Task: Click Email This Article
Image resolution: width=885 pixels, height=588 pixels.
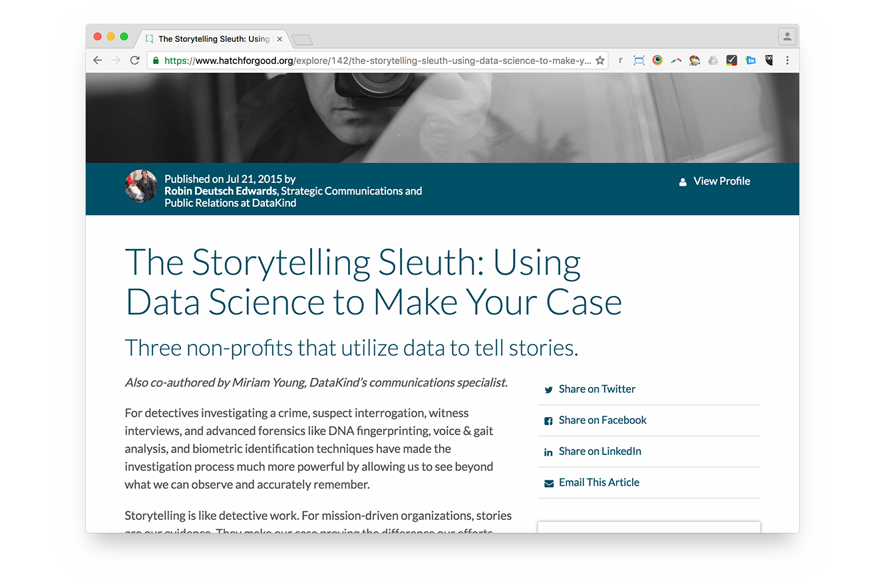Action: (598, 483)
